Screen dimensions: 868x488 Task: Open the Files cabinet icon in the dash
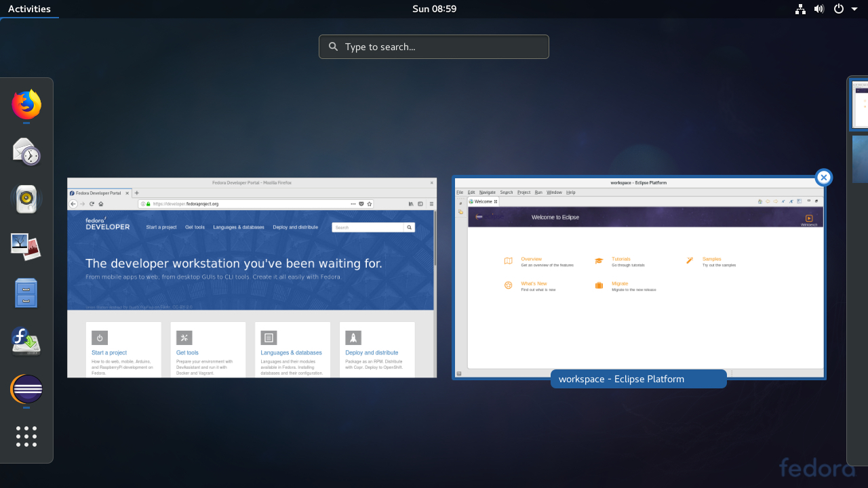26,294
